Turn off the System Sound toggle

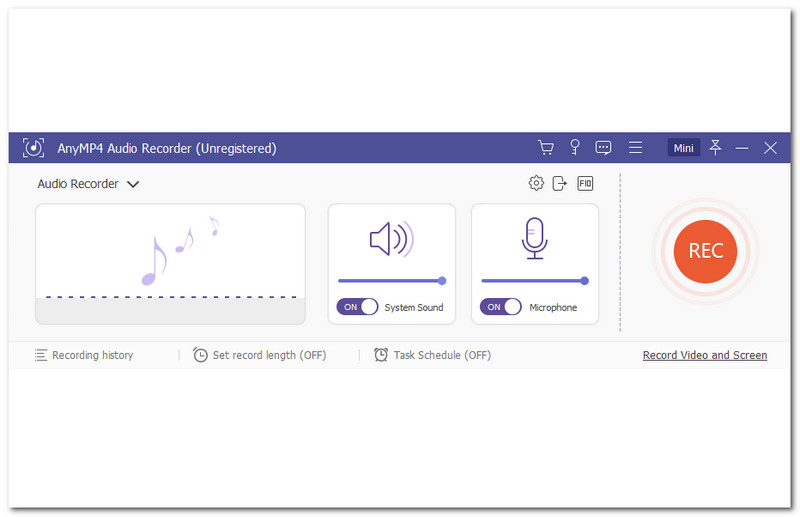click(357, 307)
